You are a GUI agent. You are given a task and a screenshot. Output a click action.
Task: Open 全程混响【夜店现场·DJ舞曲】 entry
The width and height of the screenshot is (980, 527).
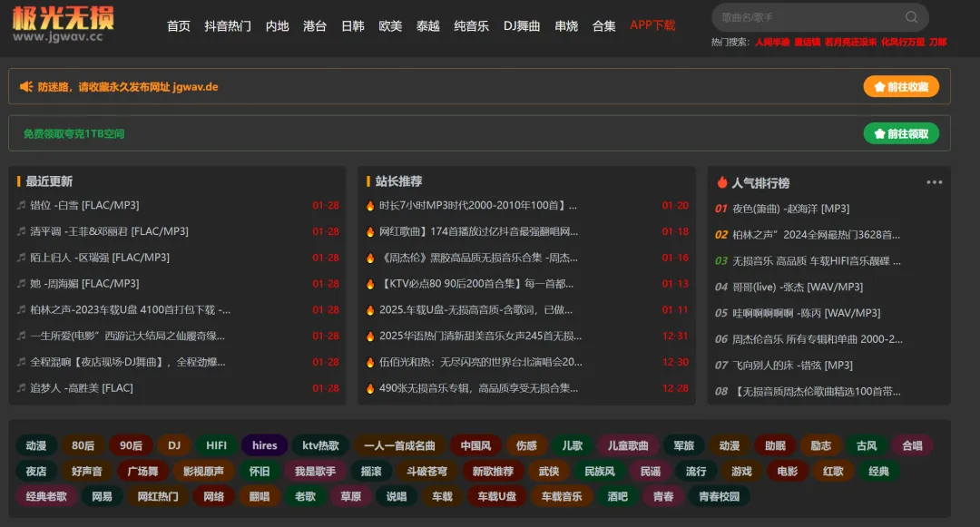pyautogui.click(x=128, y=362)
